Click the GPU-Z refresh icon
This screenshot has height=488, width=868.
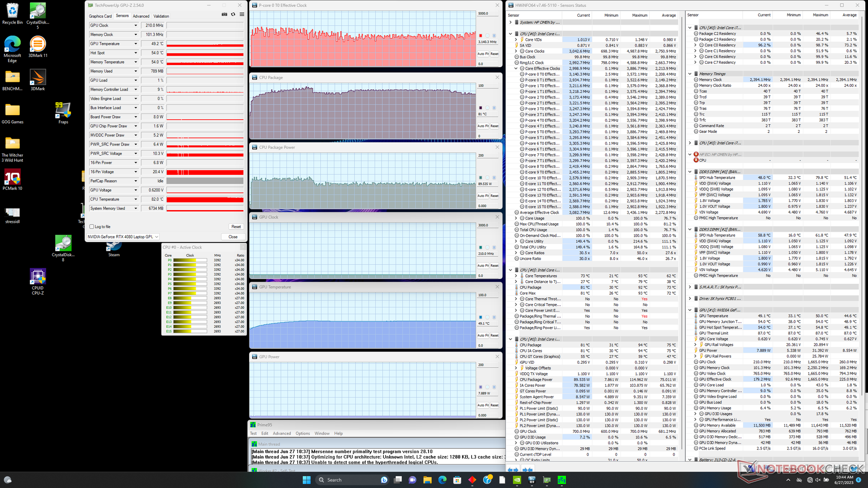(x=233, y=14)
